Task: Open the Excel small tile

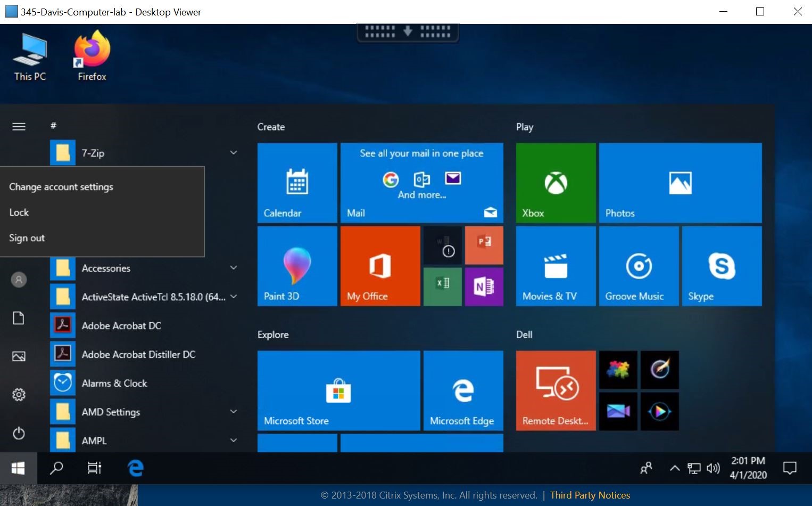Action: (443, 287)
